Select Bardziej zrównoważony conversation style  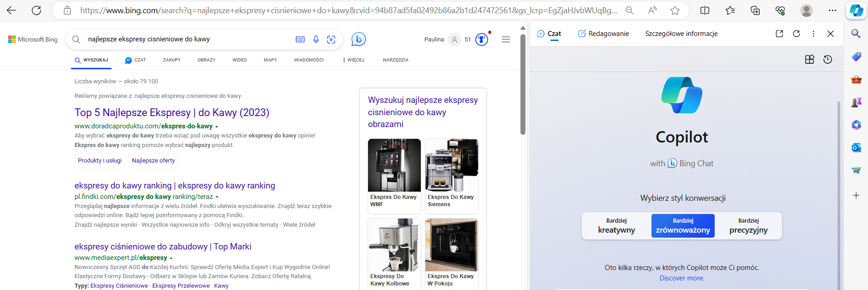coord(683,226)
